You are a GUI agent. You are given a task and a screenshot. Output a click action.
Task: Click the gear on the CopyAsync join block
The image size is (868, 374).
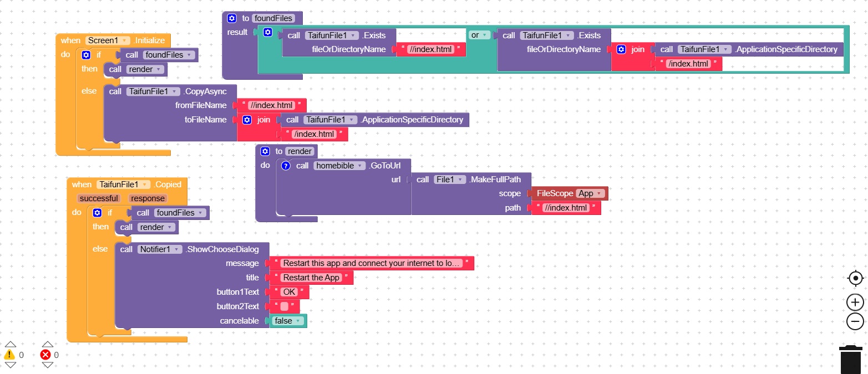click(247, 120)
